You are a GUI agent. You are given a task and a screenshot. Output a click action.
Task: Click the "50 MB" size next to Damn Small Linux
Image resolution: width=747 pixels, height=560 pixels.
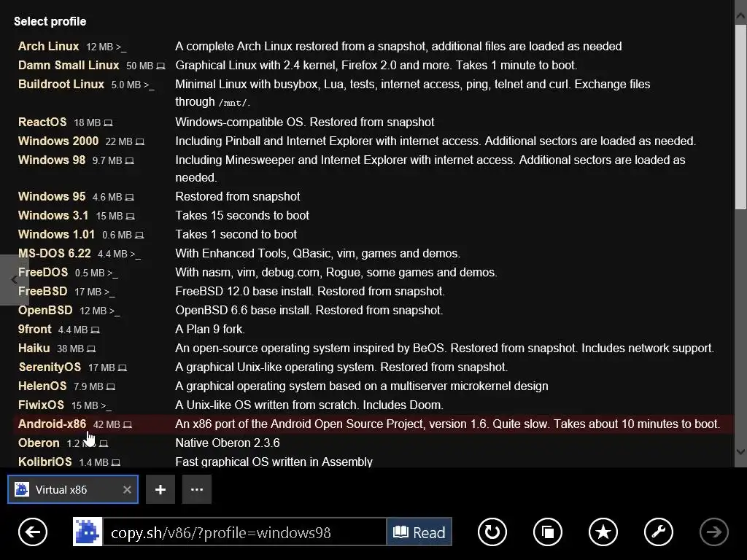(x=139, y=66)
